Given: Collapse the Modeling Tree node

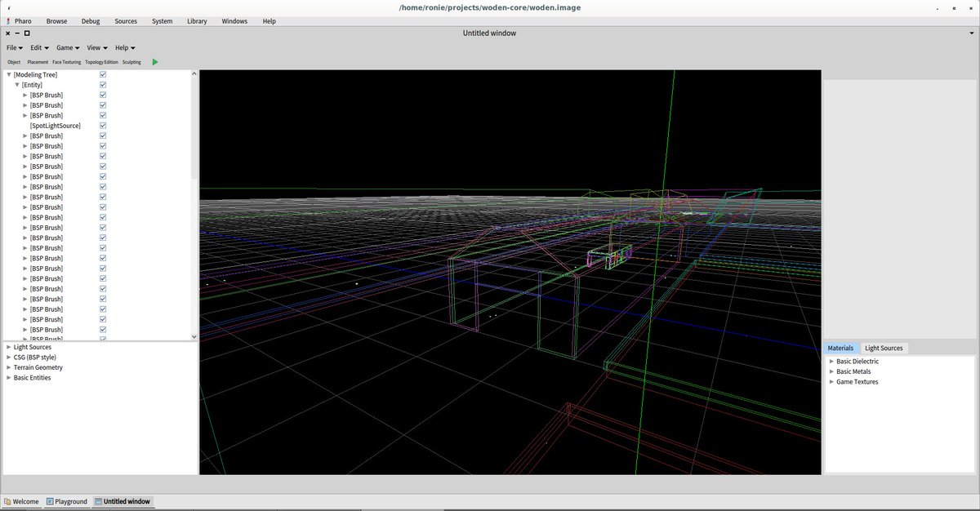Looking at the screenshot, I should pos(9,74).
